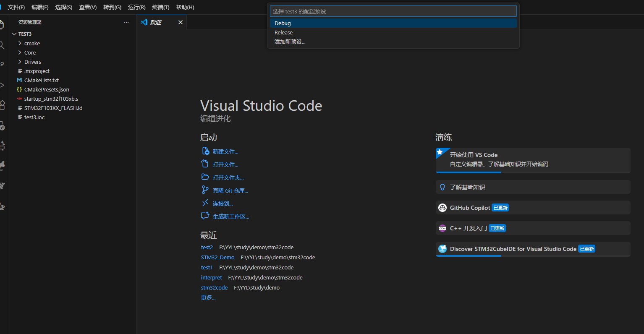644x334 pixels.
Task: Click the CMake M icon beside CMakeLists.txt
Action: click(x=19, y=80)
